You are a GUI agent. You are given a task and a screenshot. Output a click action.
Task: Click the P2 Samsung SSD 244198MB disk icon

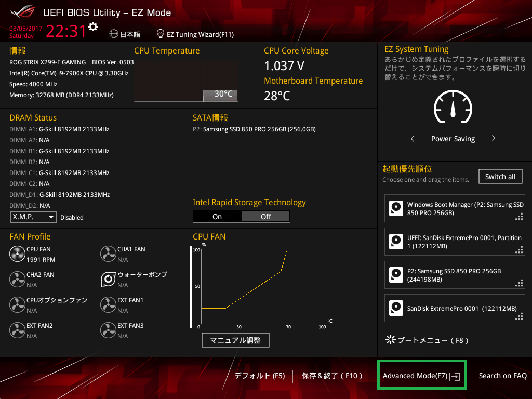[x=396, y=275]
